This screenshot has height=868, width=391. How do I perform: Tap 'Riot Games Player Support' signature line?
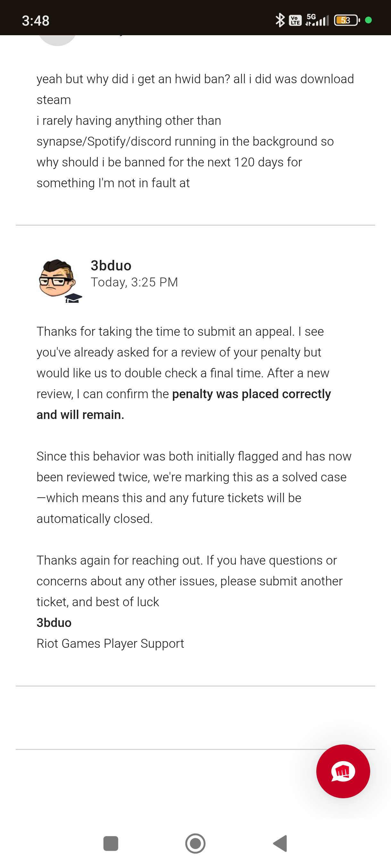tap(110, 644)
